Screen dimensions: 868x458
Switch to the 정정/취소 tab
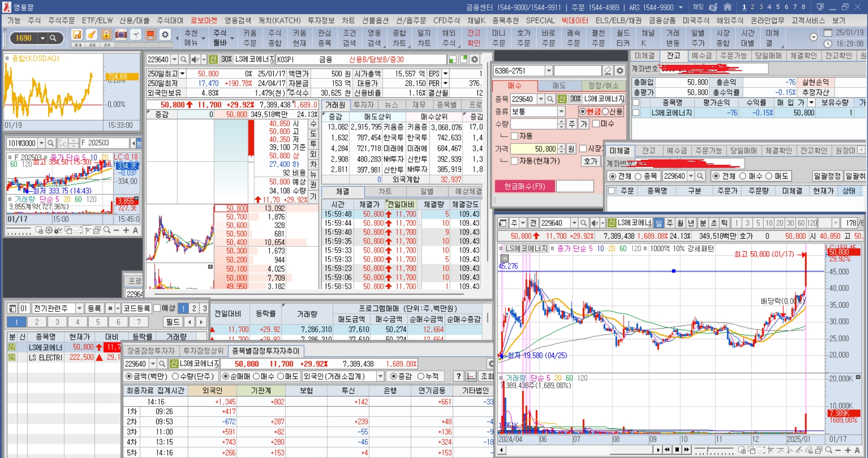(x=603, y=86)
